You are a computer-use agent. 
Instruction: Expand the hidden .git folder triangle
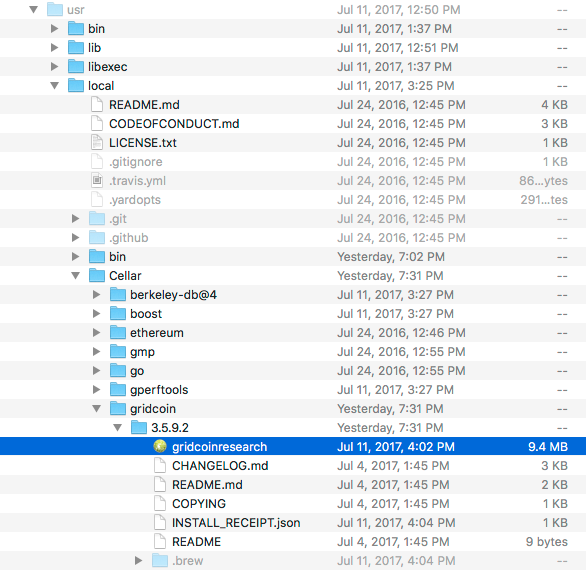(75, 219)
